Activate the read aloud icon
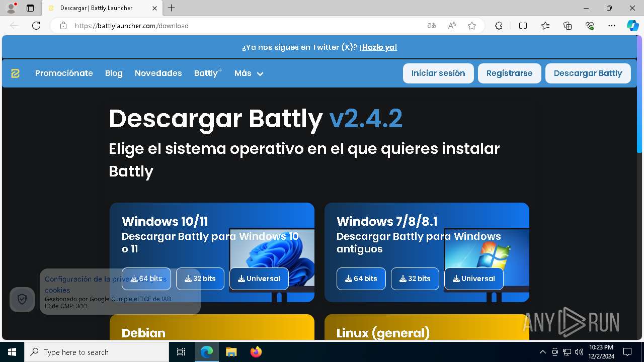Viewport: 644px width, 362px height. pos(452,26)
